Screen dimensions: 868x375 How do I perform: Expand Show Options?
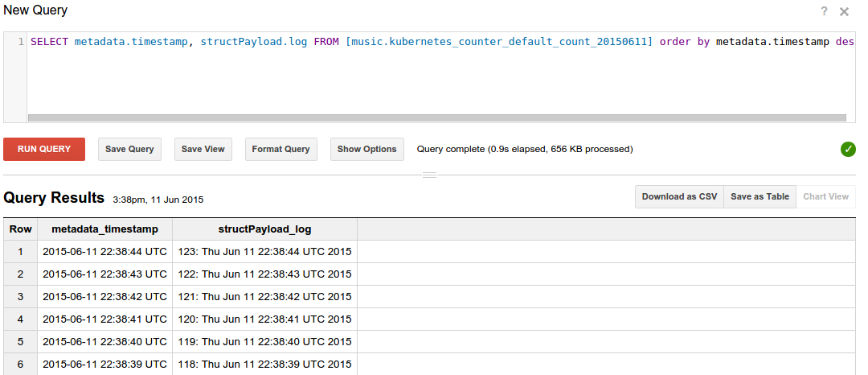[366, 149]
